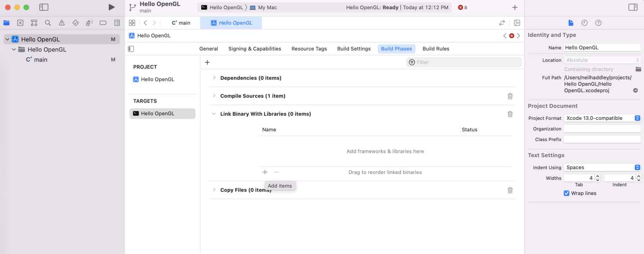Click the Class Prefix field
The height and width of the screenshot is (254, 644).
pos(602,139)
